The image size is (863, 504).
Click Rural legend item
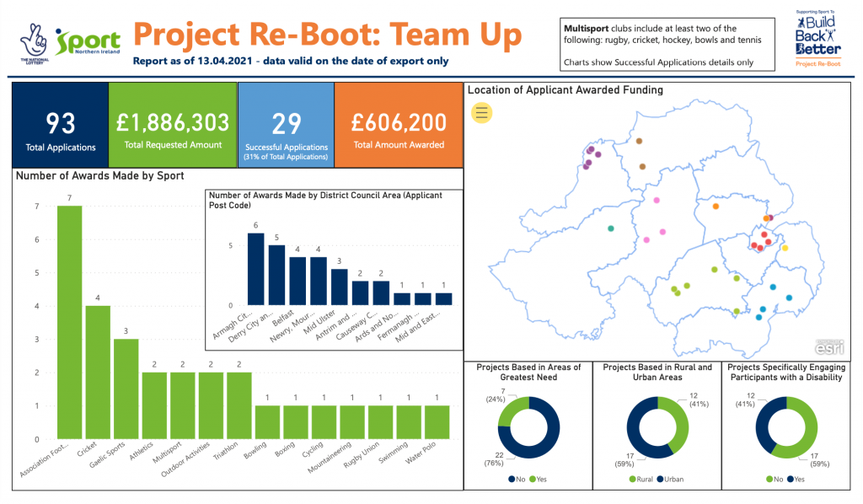pos(641,480)
